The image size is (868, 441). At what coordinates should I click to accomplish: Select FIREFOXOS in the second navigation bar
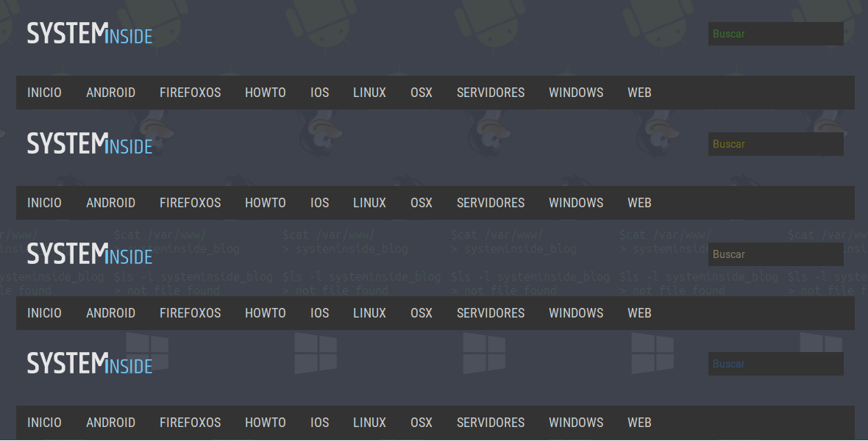[190, 203]
